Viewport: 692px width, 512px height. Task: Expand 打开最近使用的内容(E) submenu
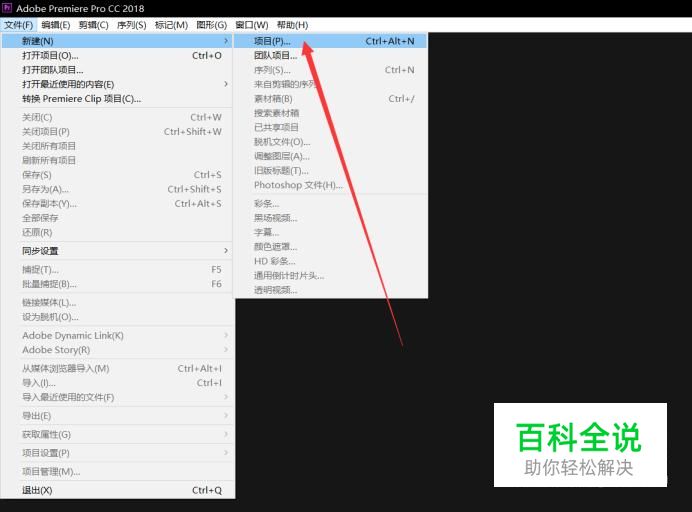(x=117, y=84)
